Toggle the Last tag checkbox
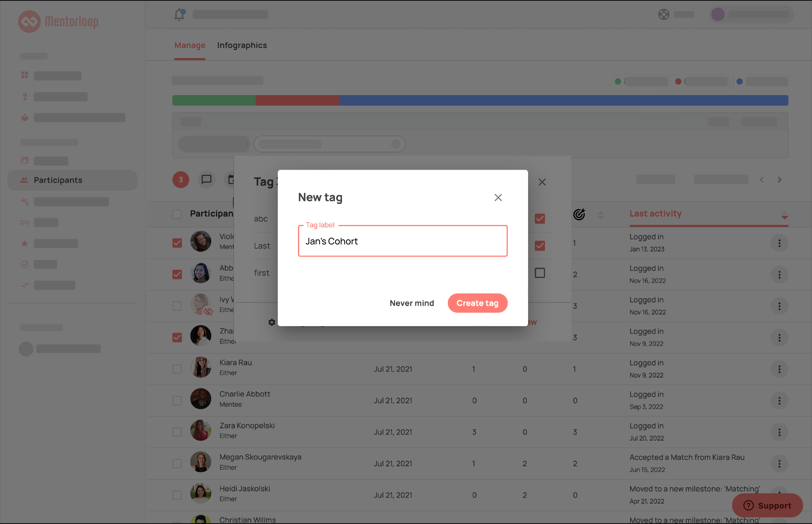The image size is (812, 524). point(540,245)
